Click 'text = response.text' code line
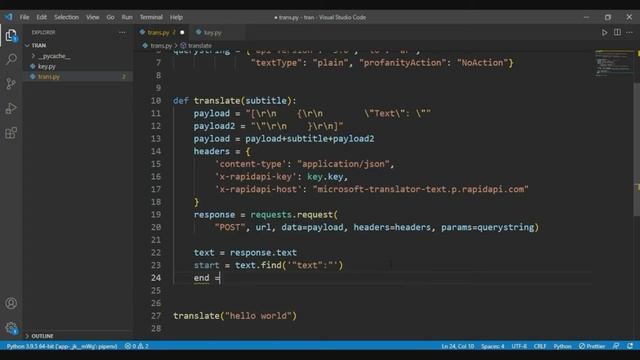 pos(245,252)
